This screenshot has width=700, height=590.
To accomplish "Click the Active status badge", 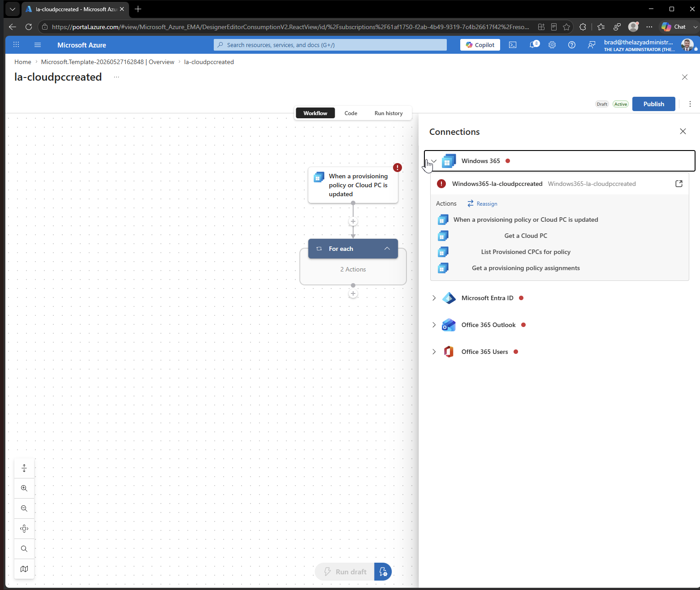I will (x=621, y=104).
